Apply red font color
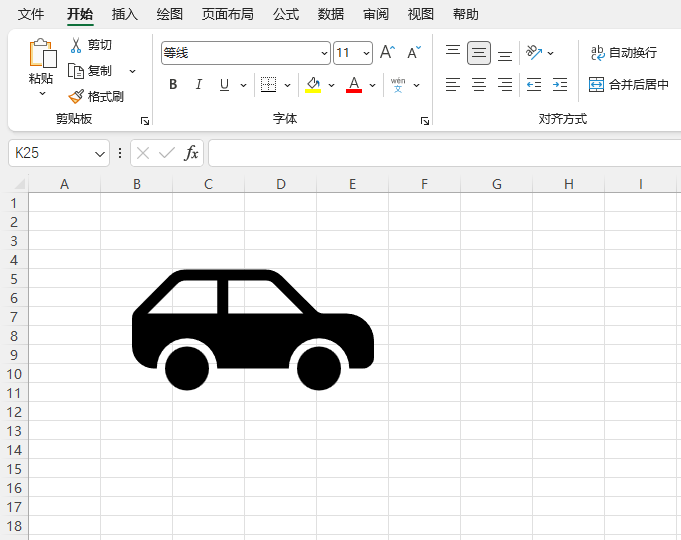 [354, 84]
